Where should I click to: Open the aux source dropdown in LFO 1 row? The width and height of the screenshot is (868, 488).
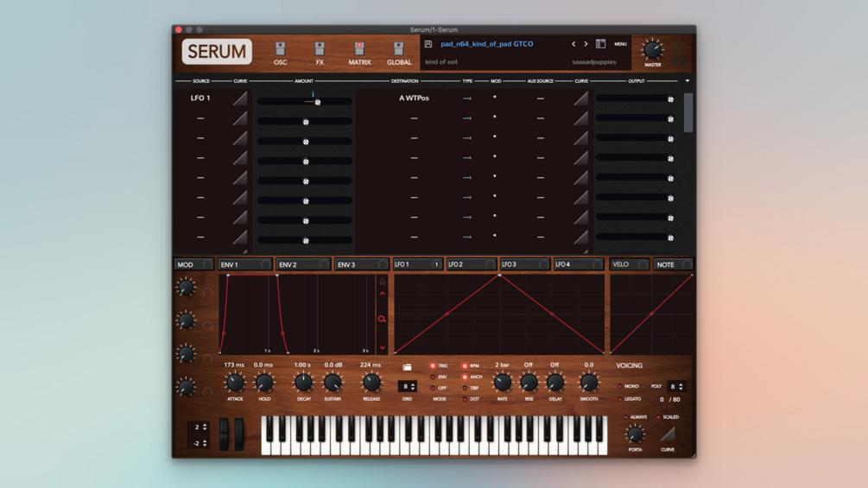pos(541,98)
